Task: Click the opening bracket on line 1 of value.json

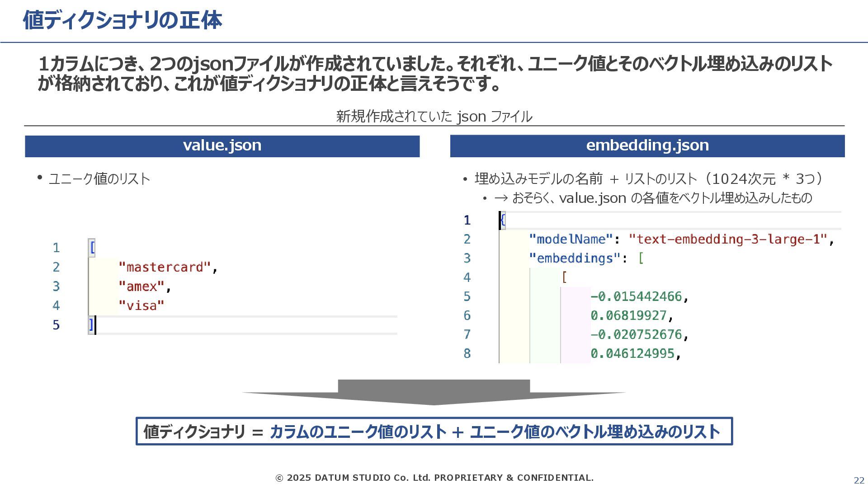Action: point(92,248)
